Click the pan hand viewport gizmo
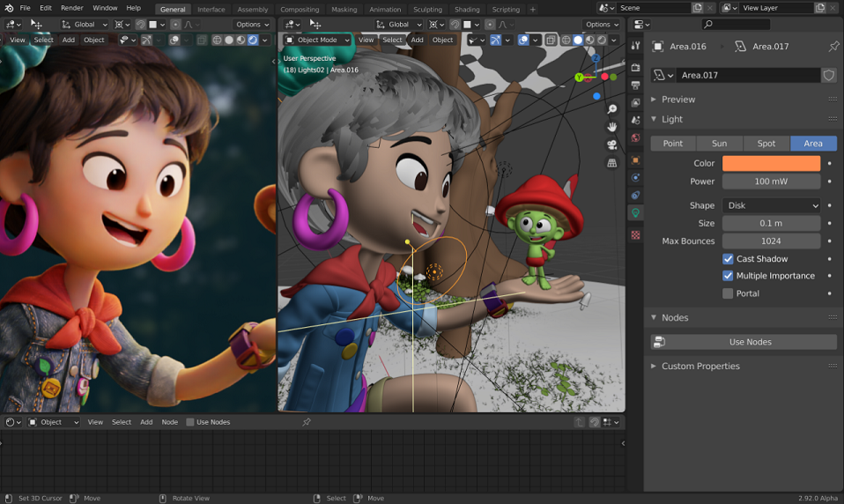Viewport: 844px width, 504px height. point(612,127)
